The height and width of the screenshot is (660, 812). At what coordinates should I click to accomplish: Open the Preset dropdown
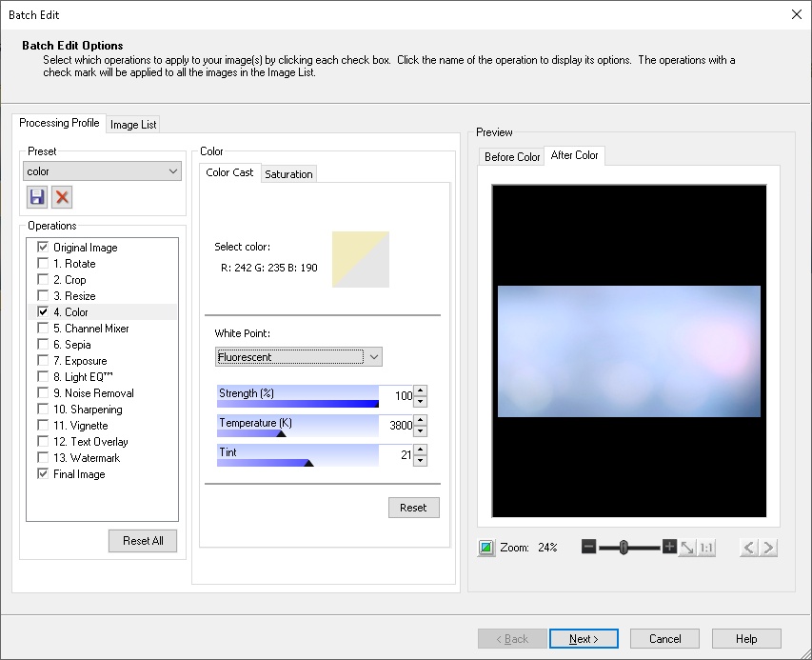pos(173,170)
